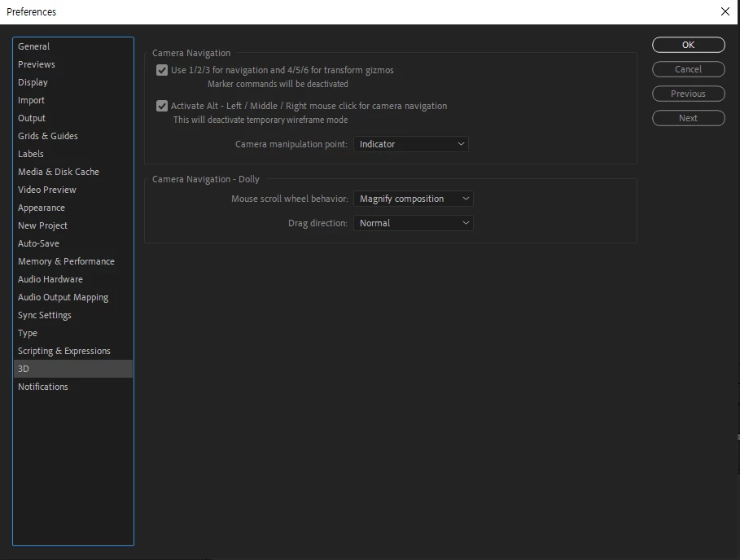This screenshot has width=740, height=560.
Task: Toggle Use 1/2/3 for navigation checkbox
Action: click(162, 70)
